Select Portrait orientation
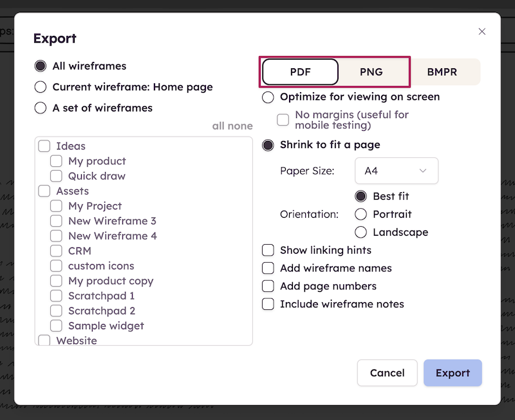The width and height of the screenshot is (515, 420). [x=361, y=214]
